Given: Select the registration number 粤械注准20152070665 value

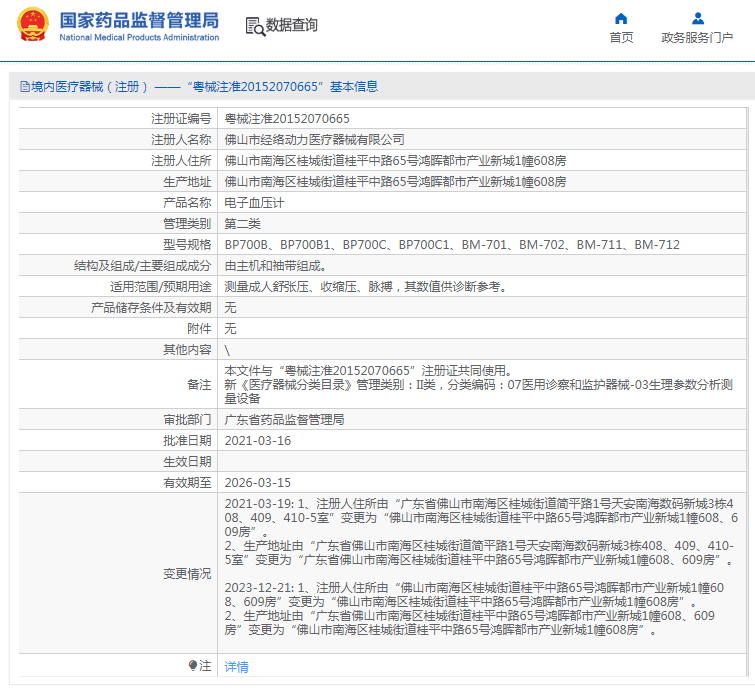Looking at the screenshot, I should tap(287, 118).
